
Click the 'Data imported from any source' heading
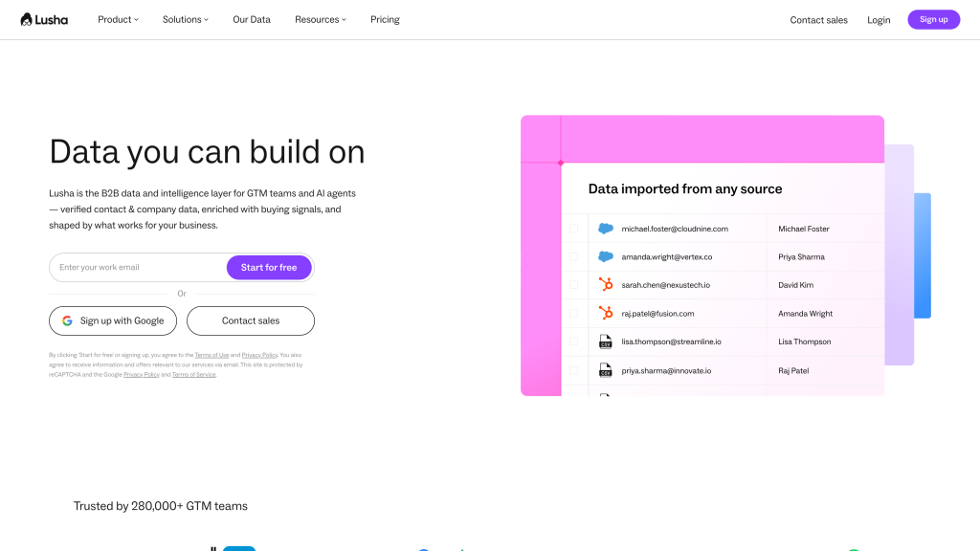[685, 188]
